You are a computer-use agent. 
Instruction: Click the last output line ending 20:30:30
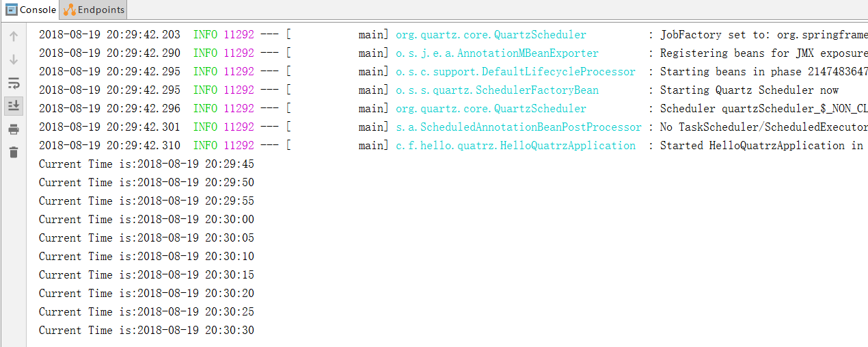point(146,330)
